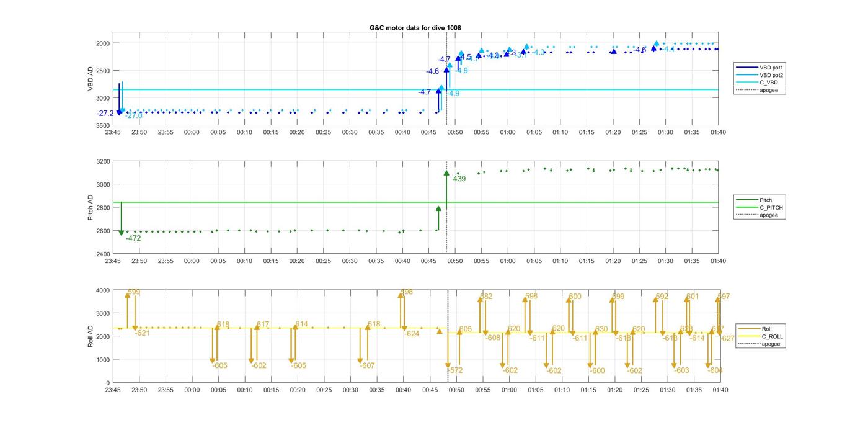This screenshot has height=430, width=868.
Task: Click the '605' roll data label
Action: coord(466,329)
